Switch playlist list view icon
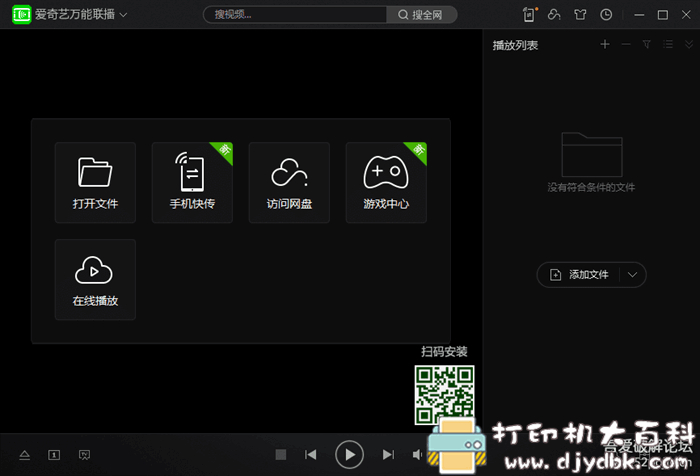 668,44
